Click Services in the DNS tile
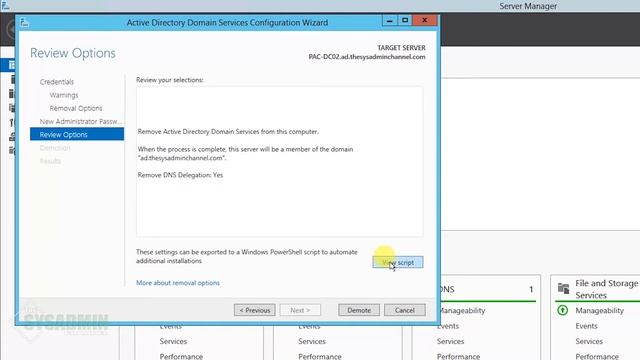Image resolution: width=640 pixels, height=360 pixels. click(x=450, y=341)
